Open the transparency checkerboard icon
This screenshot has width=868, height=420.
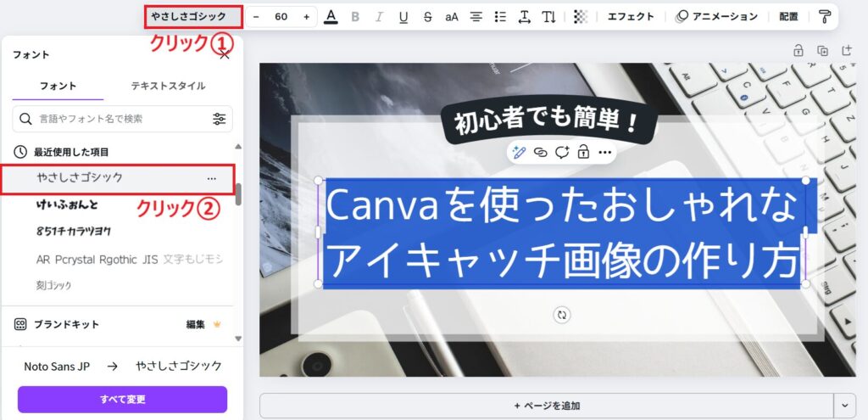581,16
